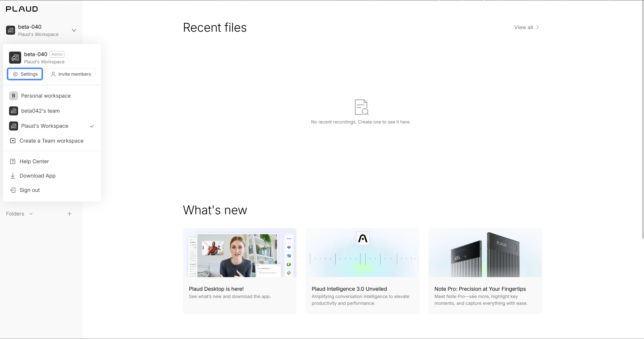Screen dimensions: 644x339
Task: Select Plaud's Workspace in the list
Action: [x=52, y=126]
